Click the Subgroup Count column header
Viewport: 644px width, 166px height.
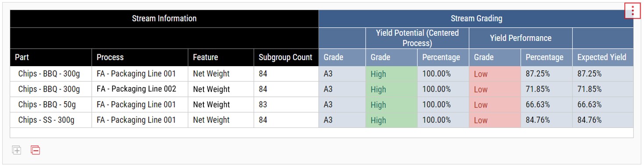click(x=286, y=57)
